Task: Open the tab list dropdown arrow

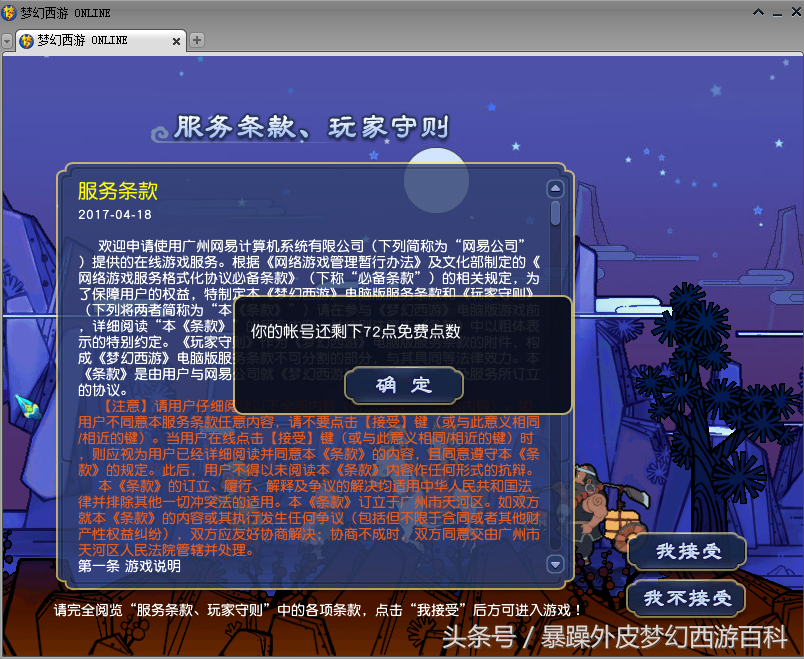Action: 7,41
